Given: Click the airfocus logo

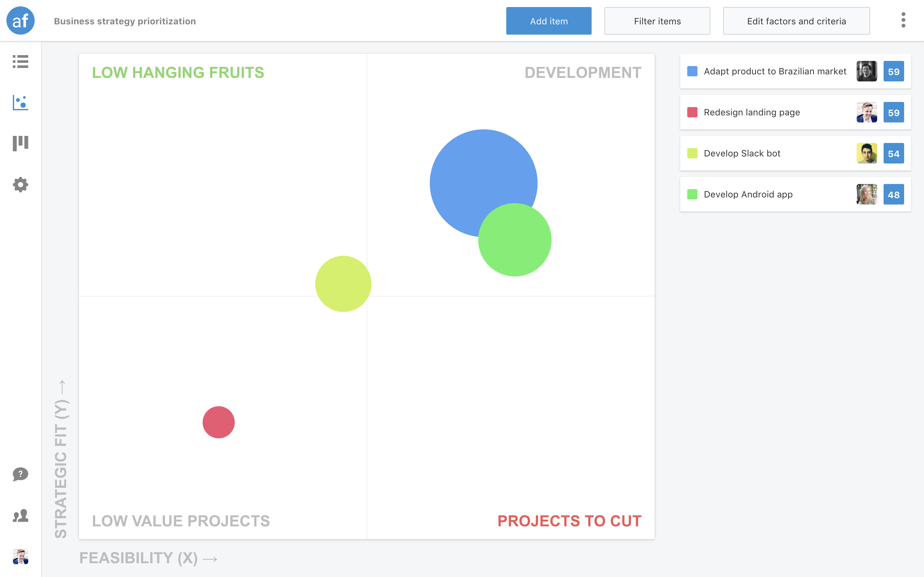Looking at the screenshot, I should [20, 21].
